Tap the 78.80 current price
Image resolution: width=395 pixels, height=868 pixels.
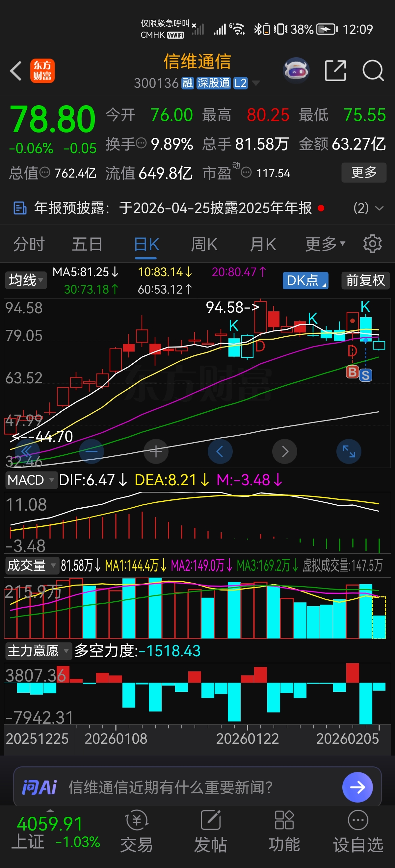[x=53, y=119]
